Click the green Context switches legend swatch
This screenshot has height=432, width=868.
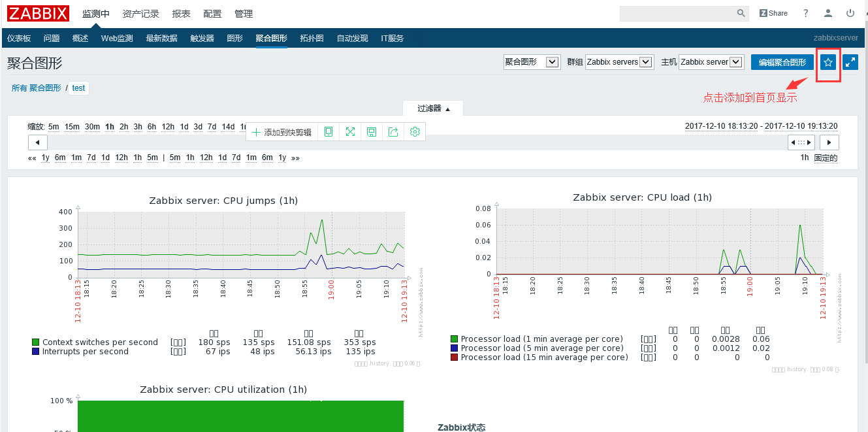(x=36, y=342)
